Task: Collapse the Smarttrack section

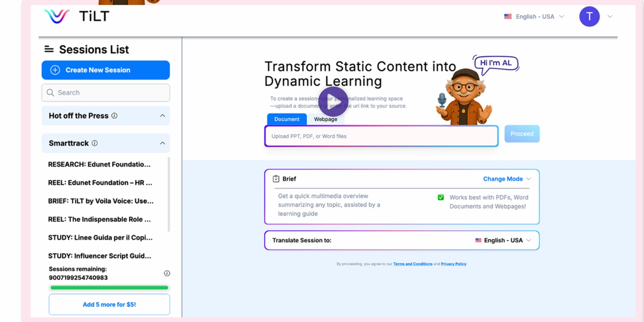Action: [x=162, y=143]
